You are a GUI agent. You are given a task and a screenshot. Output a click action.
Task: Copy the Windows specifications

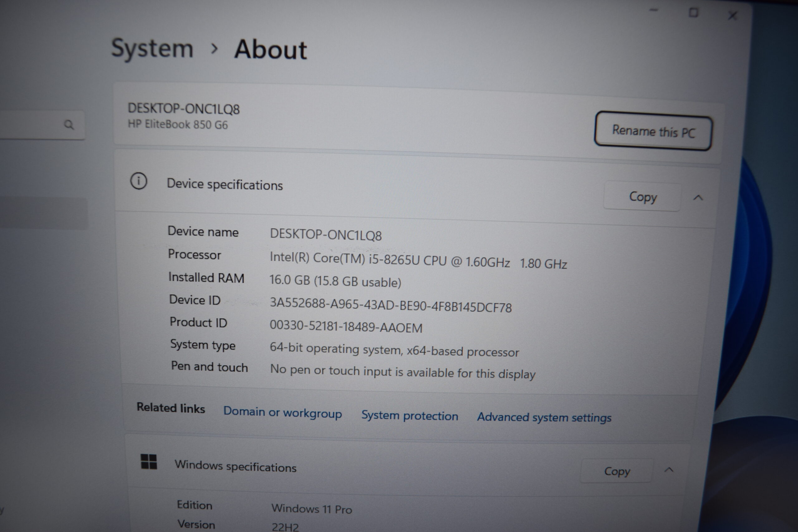click(x=617, y=471)
